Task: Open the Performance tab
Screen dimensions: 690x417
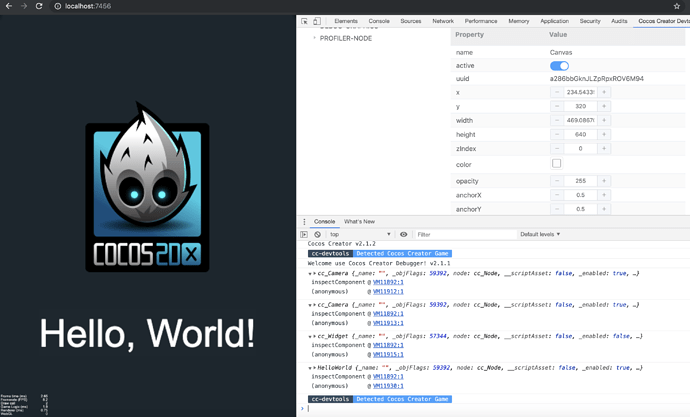Action: click(x=481, y=21)
